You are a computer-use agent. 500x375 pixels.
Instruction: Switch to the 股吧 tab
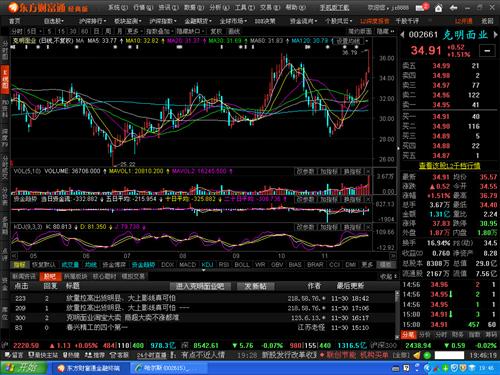tap(50, 276)
